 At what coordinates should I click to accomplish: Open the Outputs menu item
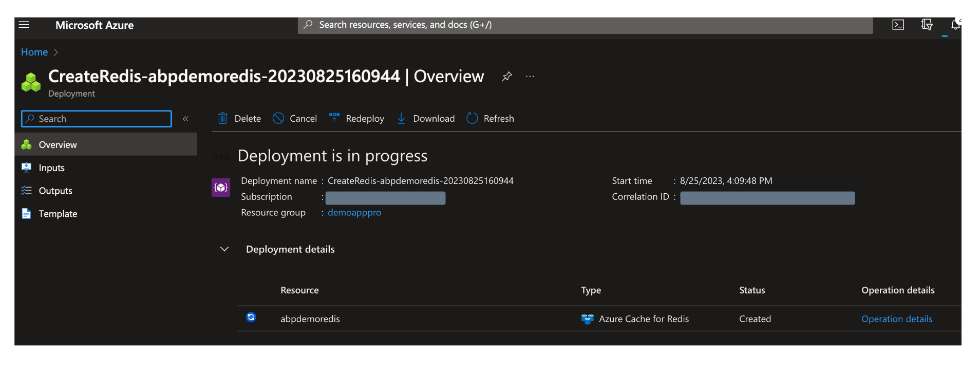[x=106, y=191]
